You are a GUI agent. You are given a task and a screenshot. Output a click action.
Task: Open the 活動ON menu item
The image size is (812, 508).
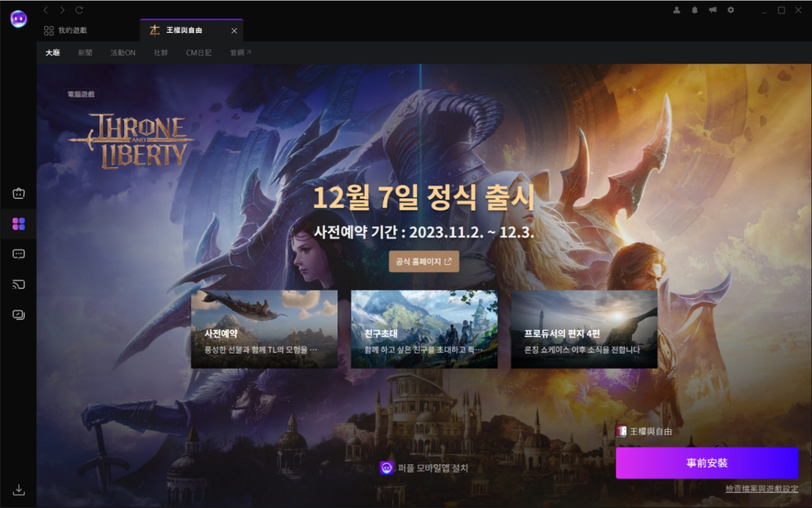(123, 52)
